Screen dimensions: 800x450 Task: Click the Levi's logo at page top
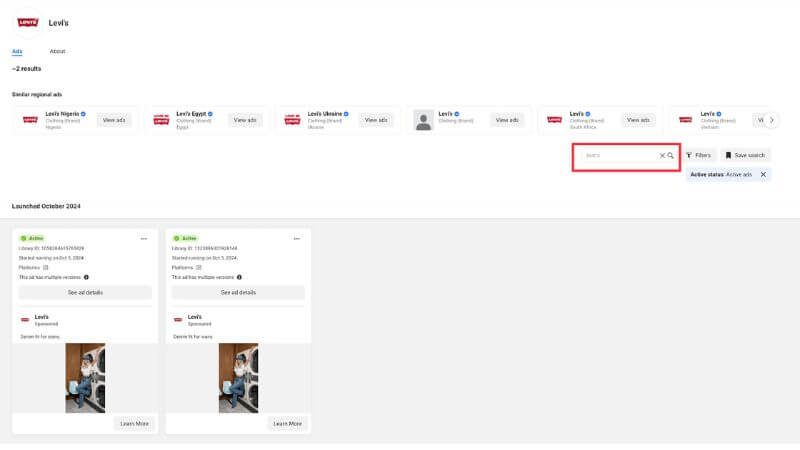[x=28, y=22]
